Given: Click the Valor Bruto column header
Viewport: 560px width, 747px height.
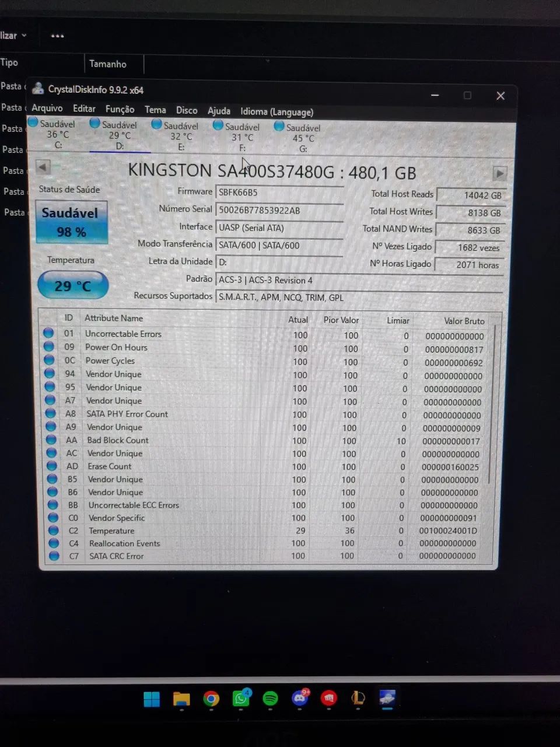Looking at the screenshot, I should (x=464, y=321).
